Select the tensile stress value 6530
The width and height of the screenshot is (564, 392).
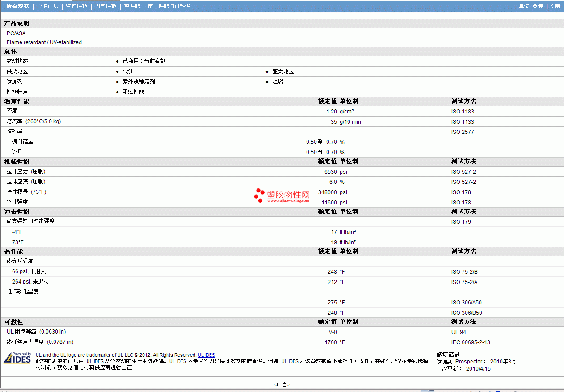[331, 172]
